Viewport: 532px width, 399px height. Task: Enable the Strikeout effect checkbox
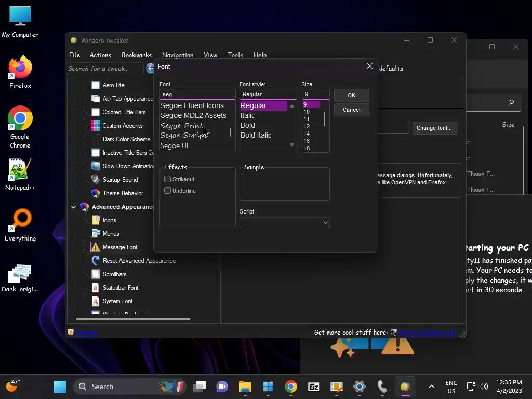(167, 179)
